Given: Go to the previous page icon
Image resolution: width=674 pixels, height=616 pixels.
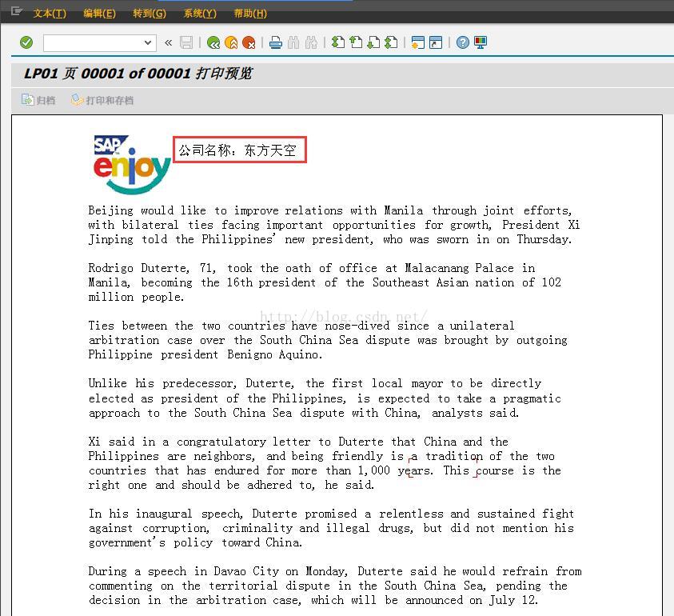Looking at the screenshot, I should pyautogui.click(x=356, y=42).
